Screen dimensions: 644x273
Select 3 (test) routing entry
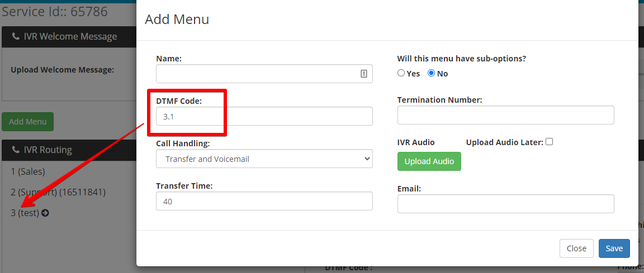pos(25,213)
